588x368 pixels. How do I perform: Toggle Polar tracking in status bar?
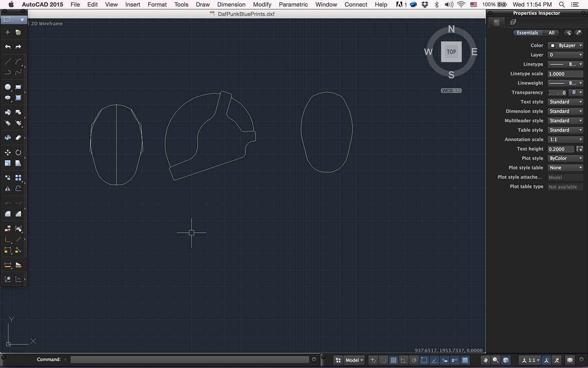coord(414,360)
